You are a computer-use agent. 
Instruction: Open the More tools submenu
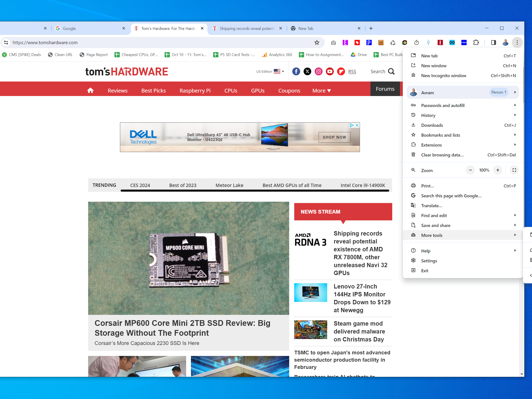click(463, 235)
